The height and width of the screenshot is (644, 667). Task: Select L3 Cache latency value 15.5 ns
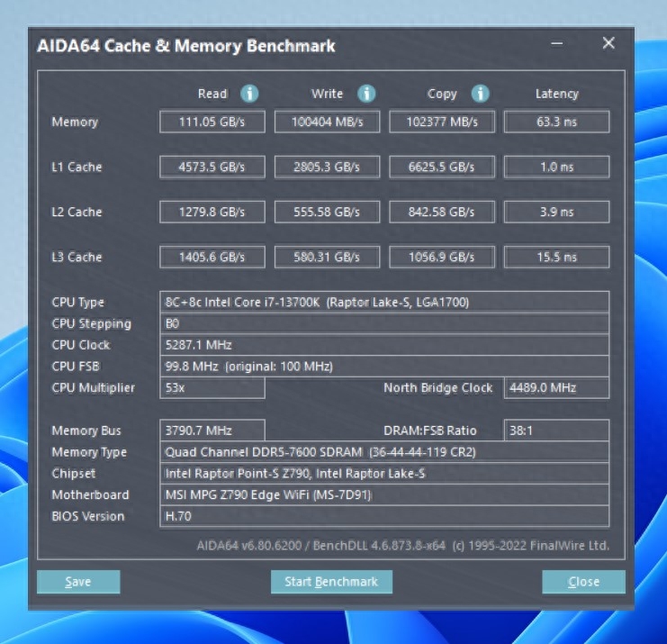tap(557, 257)
